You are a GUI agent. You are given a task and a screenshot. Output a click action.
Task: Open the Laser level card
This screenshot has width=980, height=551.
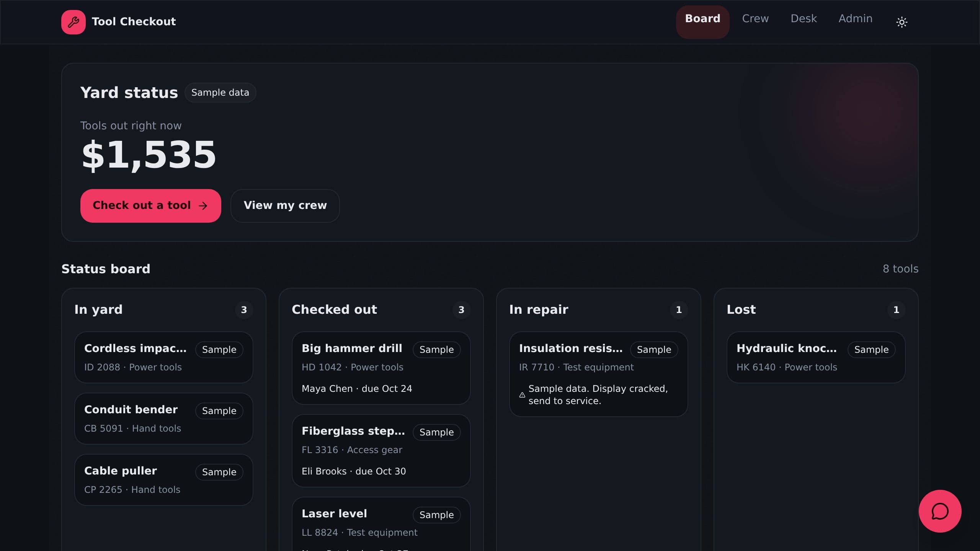(381, 524)
